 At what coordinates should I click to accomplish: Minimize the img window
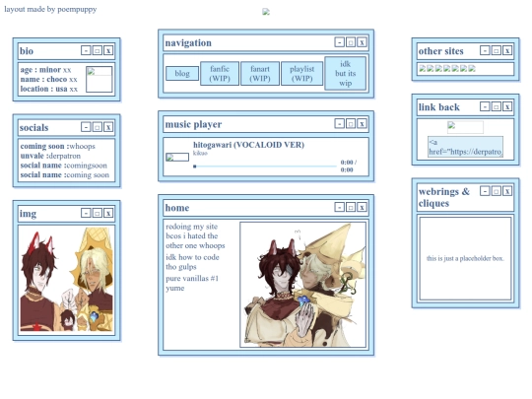pyautogui.click(x=86, y=213)
